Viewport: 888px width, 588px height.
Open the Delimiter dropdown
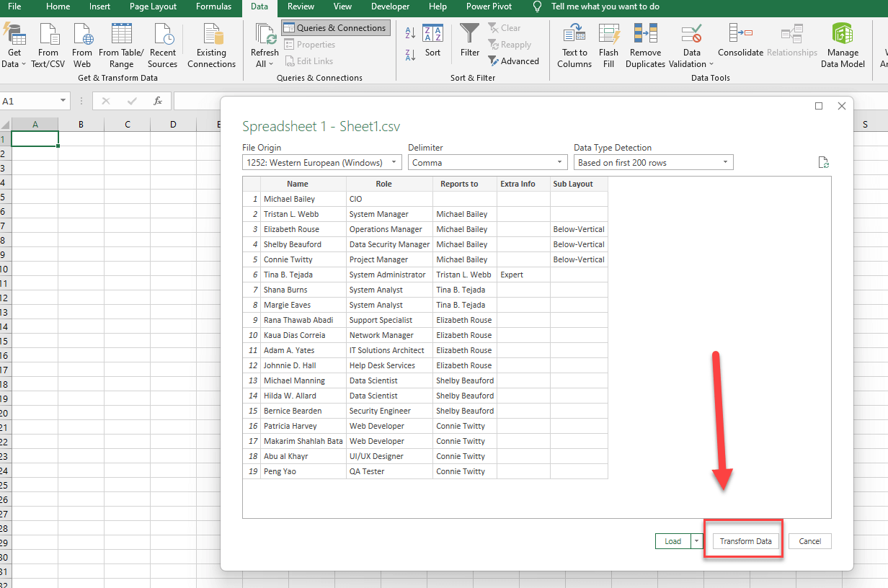487,162
